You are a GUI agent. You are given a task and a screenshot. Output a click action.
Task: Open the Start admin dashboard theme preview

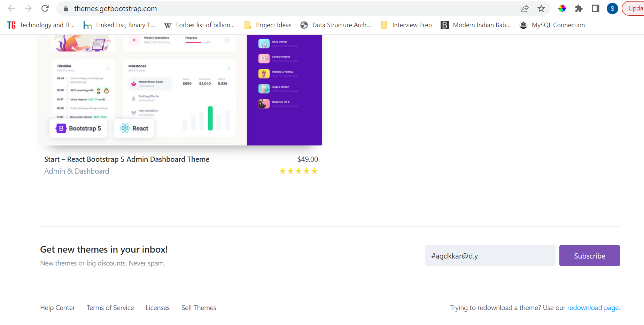click(x=181, y=90)
